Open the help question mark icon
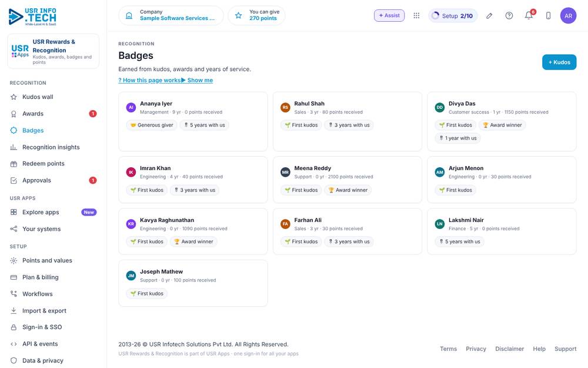 pyautogui.click(x=509, y=16)
